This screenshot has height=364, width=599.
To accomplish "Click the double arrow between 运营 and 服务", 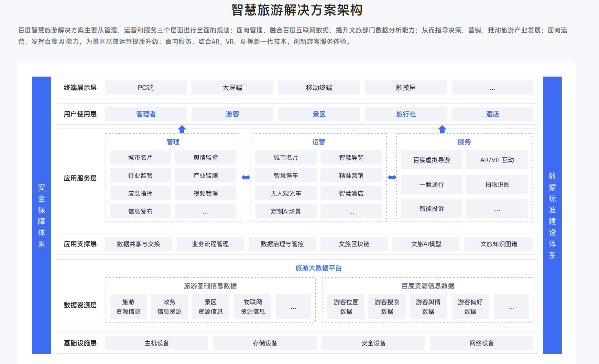I will pos(392,177).
